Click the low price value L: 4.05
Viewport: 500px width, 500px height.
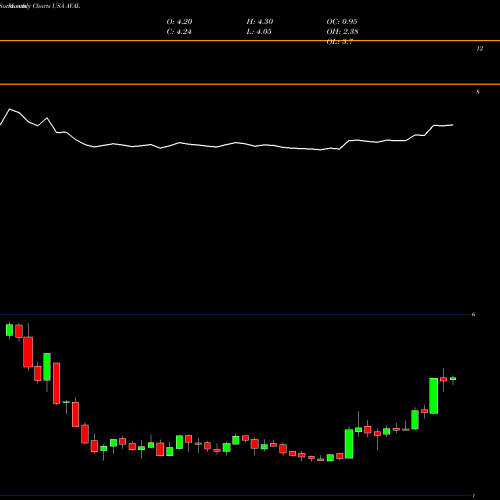(x=259, y=32)
